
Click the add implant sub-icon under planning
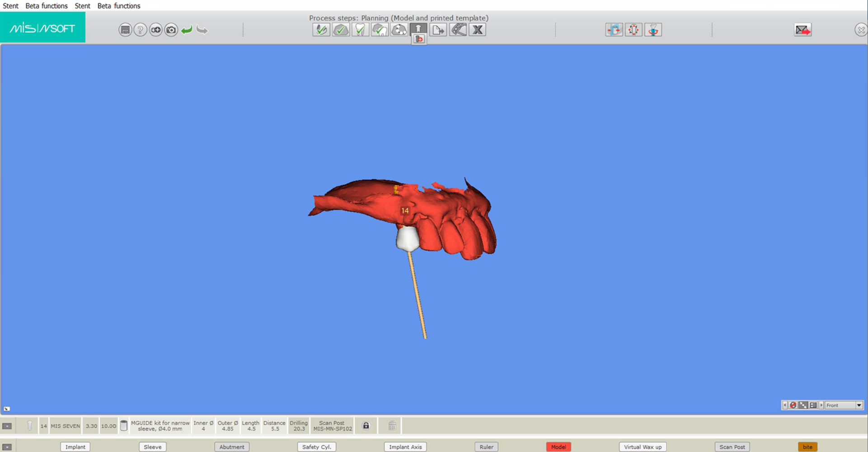click(x=419, y=40)
